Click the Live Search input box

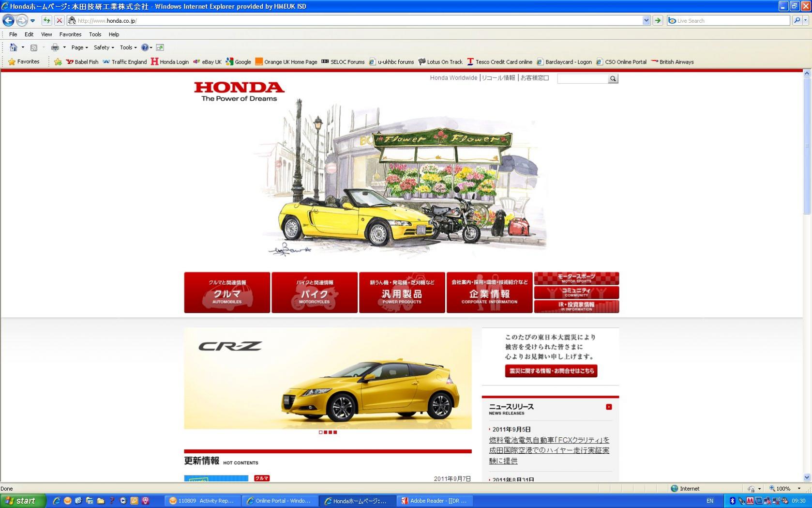click(729, 20)
